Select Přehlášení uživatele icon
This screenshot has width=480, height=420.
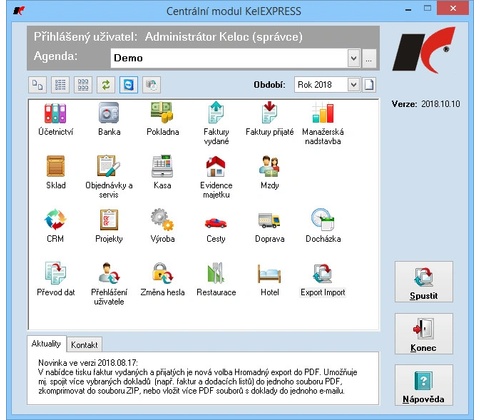109,283
